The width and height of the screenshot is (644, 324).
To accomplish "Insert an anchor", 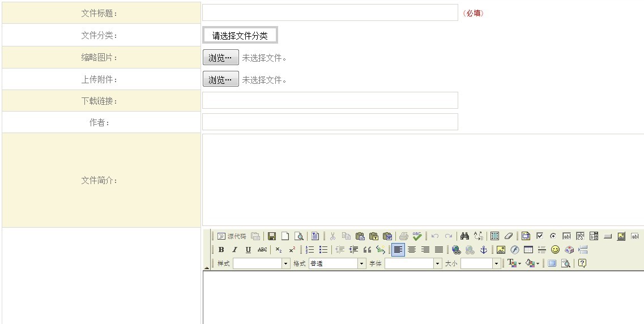I will point(483,250).
